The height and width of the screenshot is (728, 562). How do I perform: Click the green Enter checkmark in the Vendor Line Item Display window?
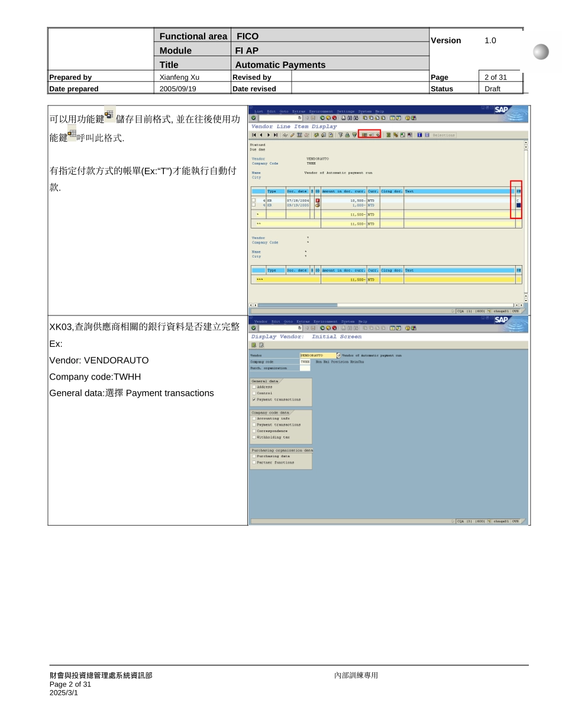tap(254, 118)
